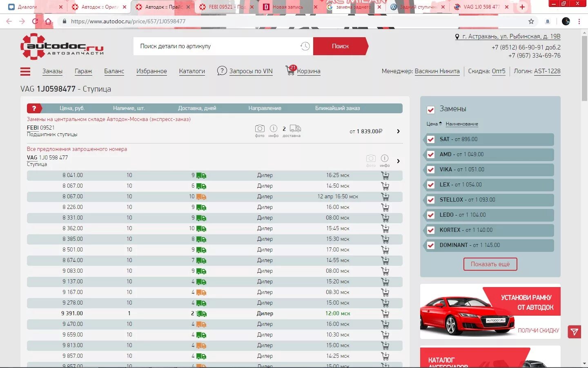Click the Autodoc.ru logo

[x=62, y=46]
